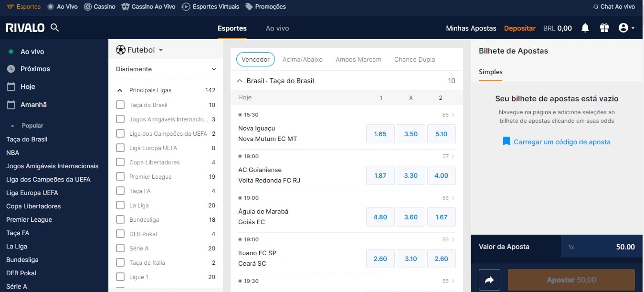This screenshot has height=292, width=644.
Task: Click the calendar icon next to Amanhã
Action: (x=11, y=105)
